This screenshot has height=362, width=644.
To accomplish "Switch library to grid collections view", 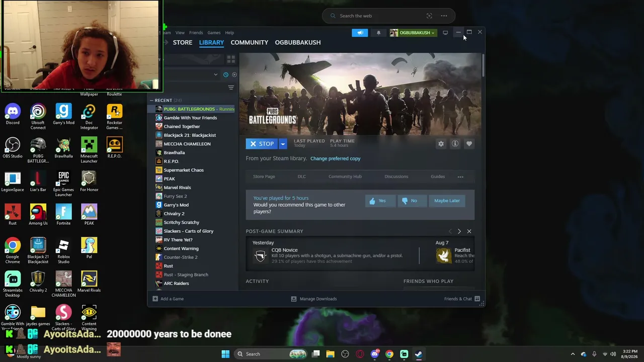I will tap(231, 59).
